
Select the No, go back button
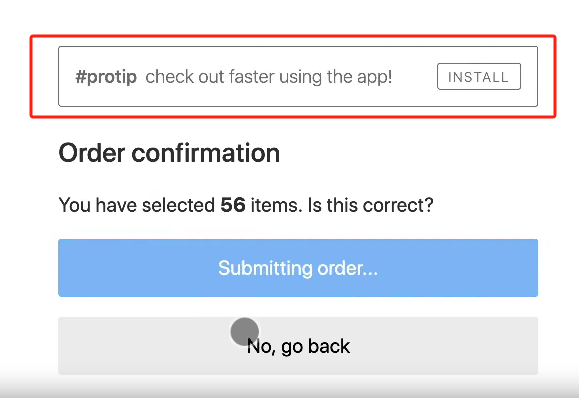tap(298, 346)
